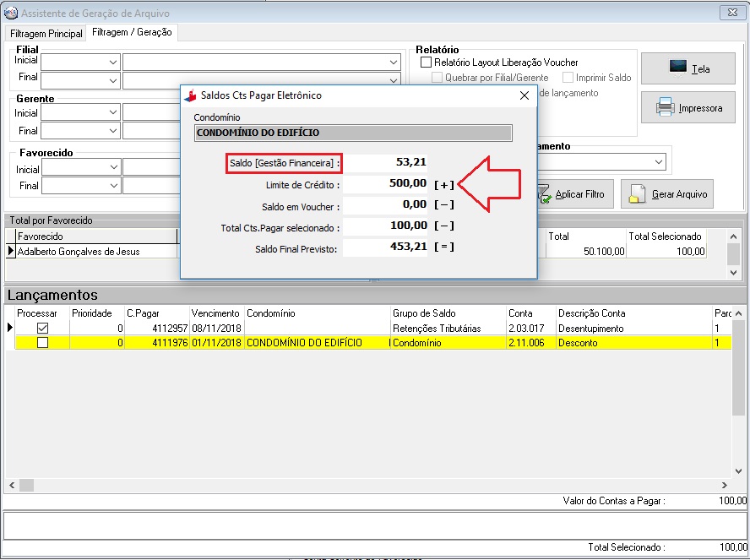Enable Relatório Layout Liberação Voucher checkbox

427,63
